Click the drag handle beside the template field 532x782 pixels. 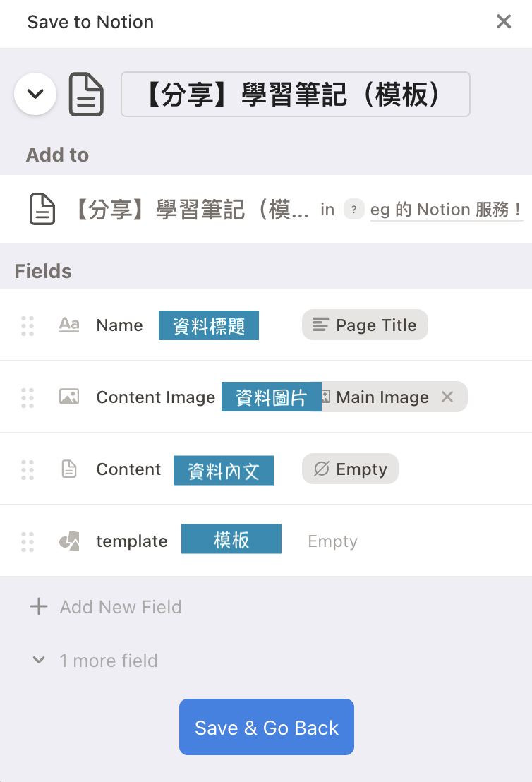pyautogui.click(x=28, y=541)
